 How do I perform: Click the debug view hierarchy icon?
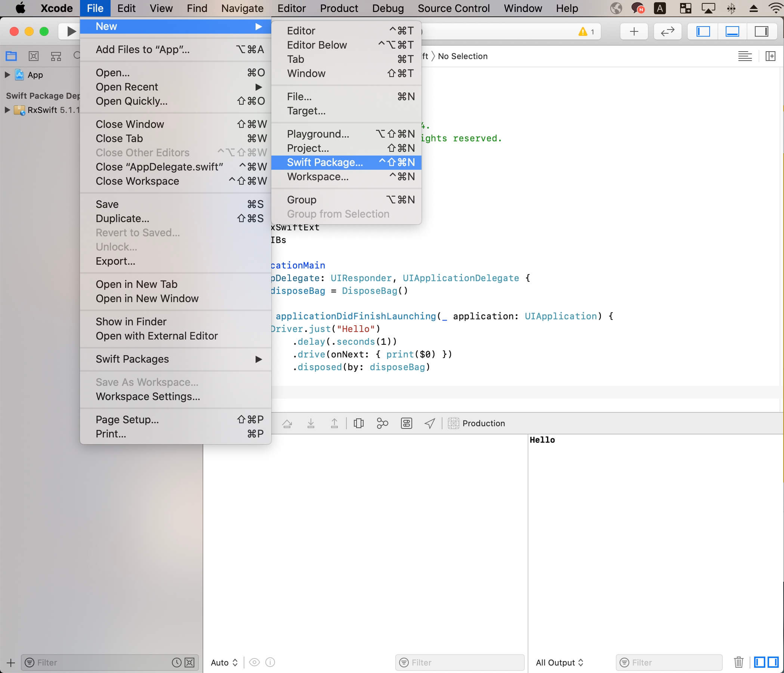pos(358,423)
